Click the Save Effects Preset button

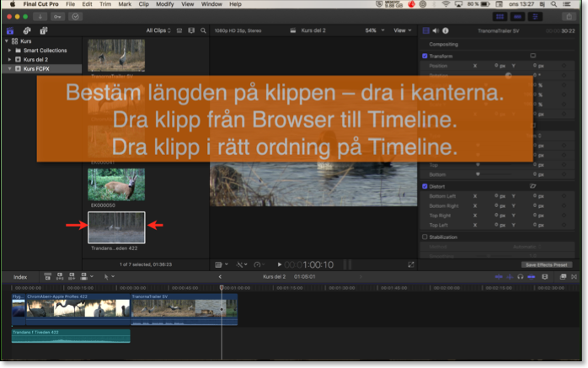pos(547,264)
